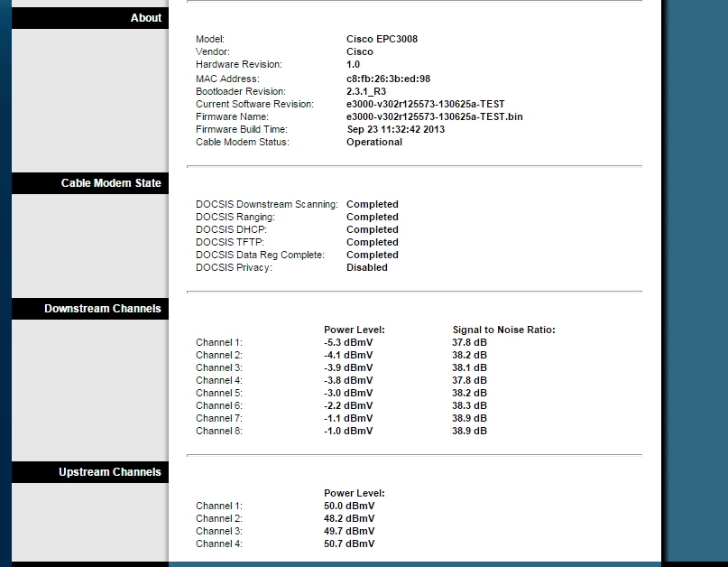Click the Vendor label

(213, 51)
